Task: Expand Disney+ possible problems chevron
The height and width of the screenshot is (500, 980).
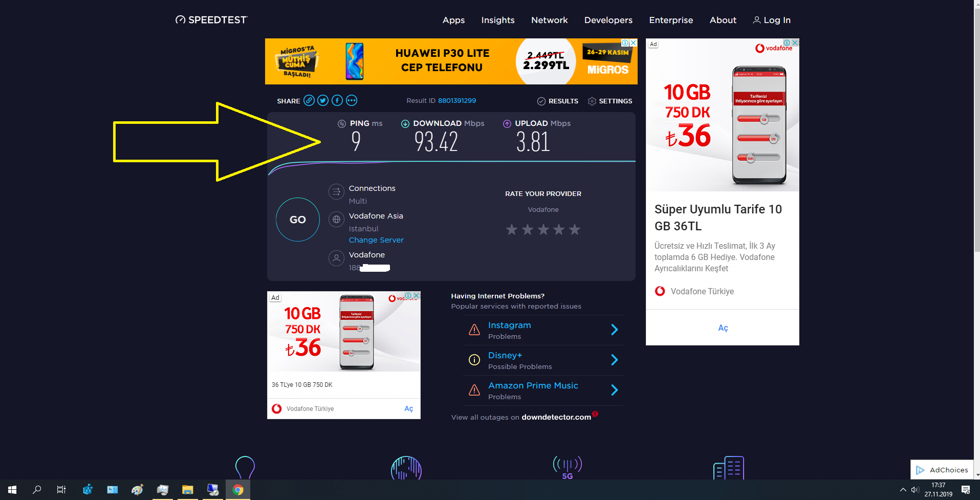Action: coord(615,360)
